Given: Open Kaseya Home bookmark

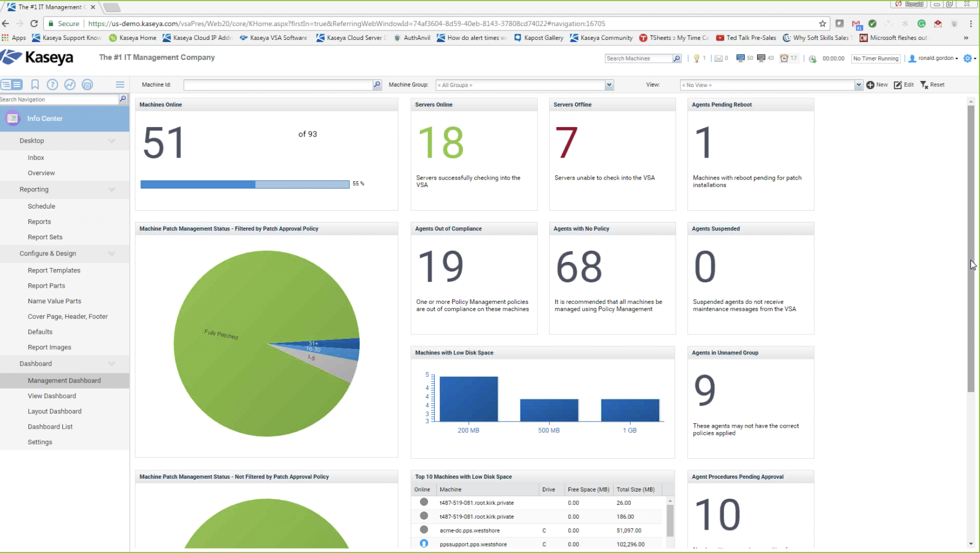Looking at the screenshot, I should pyautogui.click(x=133, y=38).
